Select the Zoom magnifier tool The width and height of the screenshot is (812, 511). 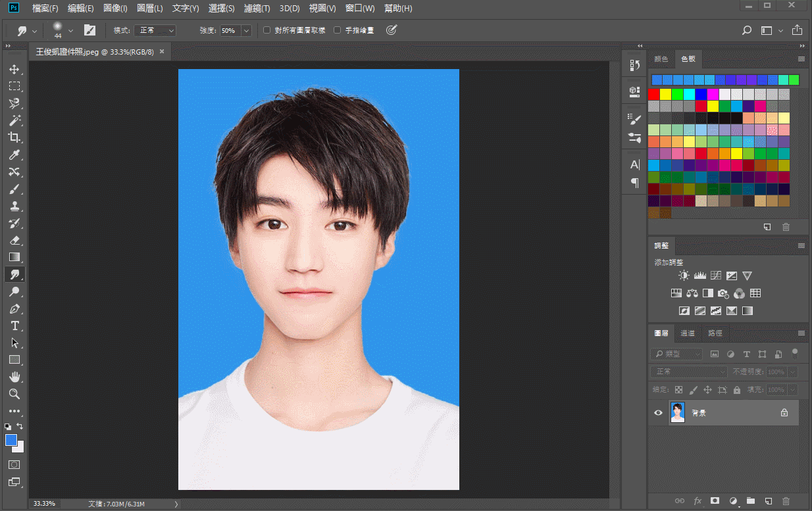pos(14,394)
